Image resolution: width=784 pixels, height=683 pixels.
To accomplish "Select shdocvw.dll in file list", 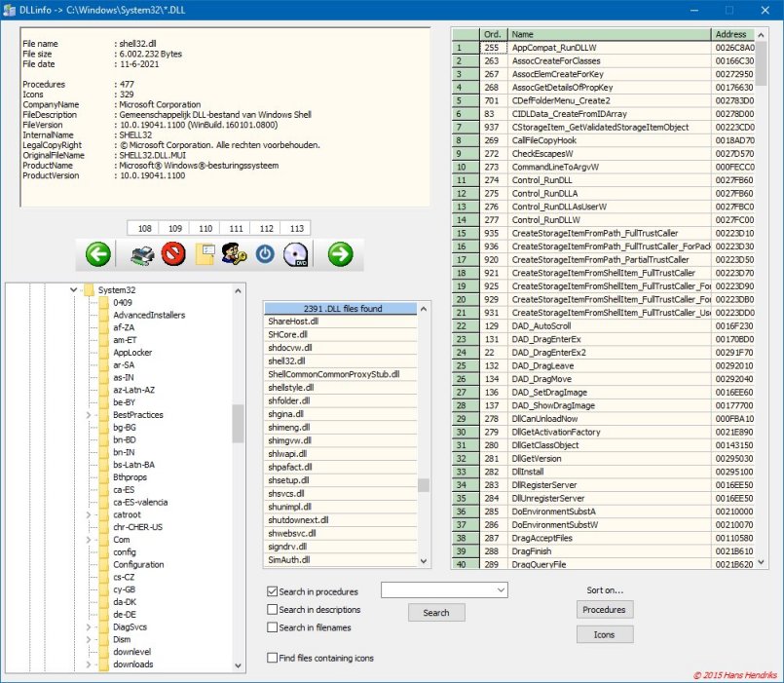I will click(x=341, y=348).
